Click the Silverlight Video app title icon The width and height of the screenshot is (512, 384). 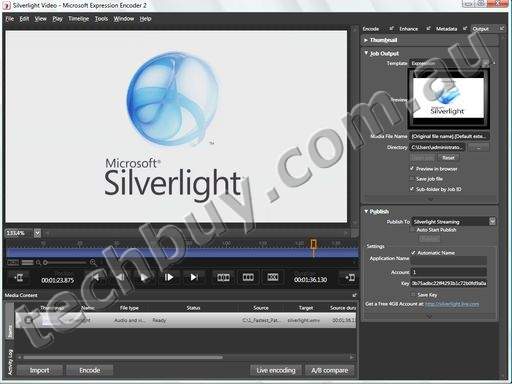point(7,5)
